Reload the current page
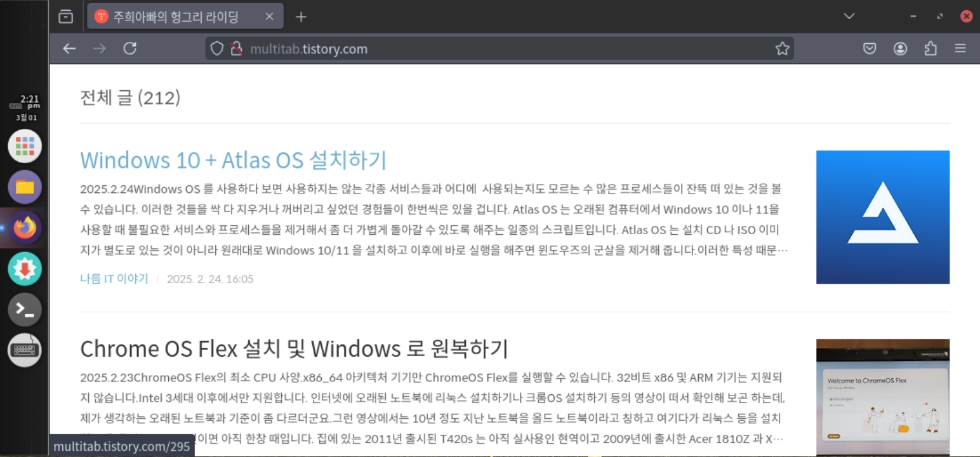This screenshot has width=980, height=457. (130, 48)
